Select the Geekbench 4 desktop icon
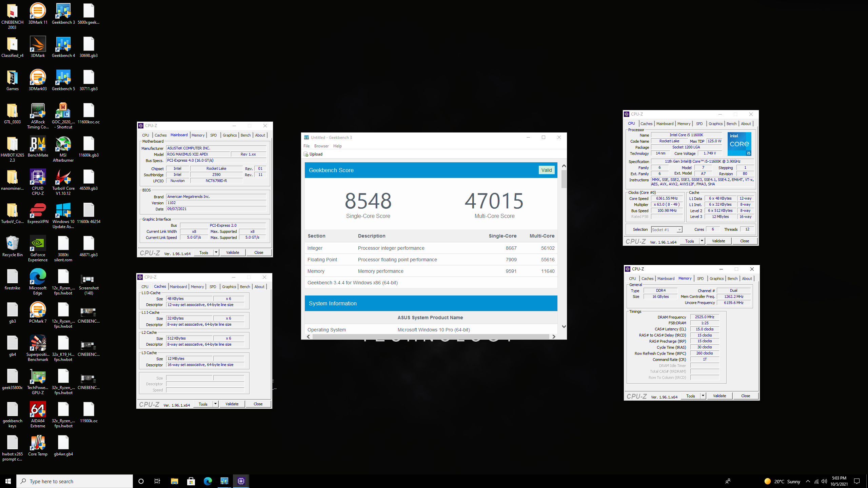The height and width of the screenshot is (488, 868). click(63, 47)
